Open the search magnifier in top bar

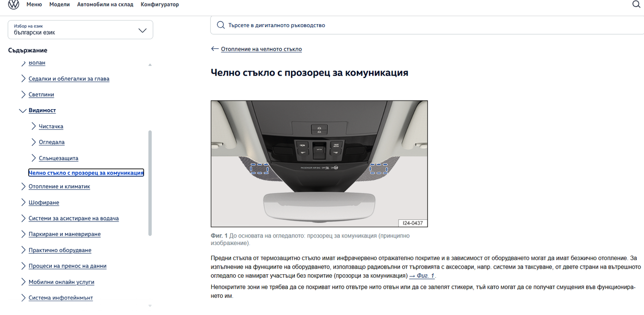[x=636, y=4]
